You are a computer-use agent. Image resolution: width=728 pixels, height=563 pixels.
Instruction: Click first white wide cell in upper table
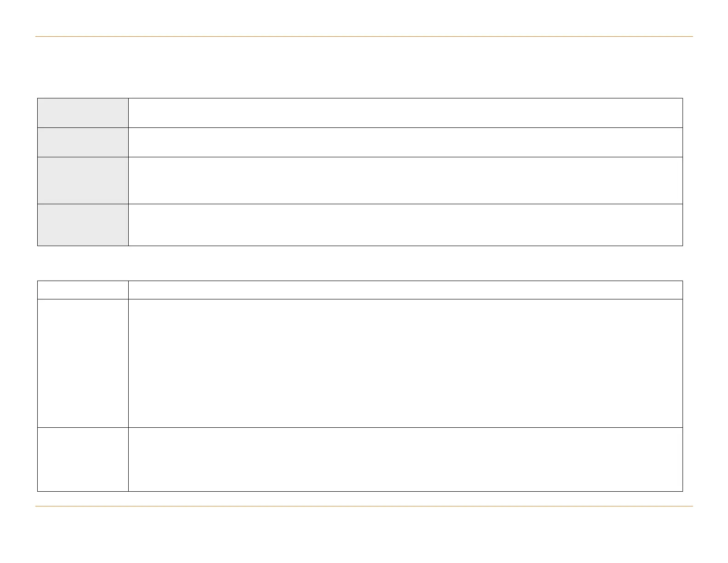pos(405,113)
